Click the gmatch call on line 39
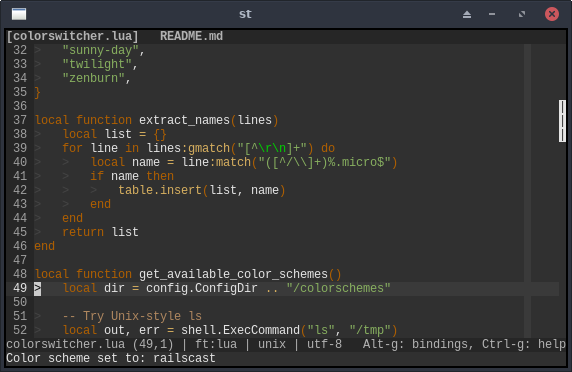The image size is (572, 372). click(x=209, y=148)
